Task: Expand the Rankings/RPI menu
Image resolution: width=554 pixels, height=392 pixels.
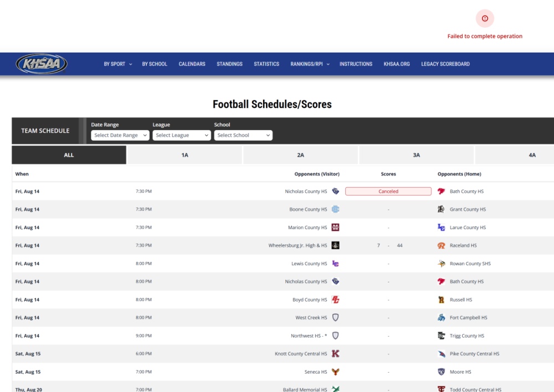Action: click(310, 64)
